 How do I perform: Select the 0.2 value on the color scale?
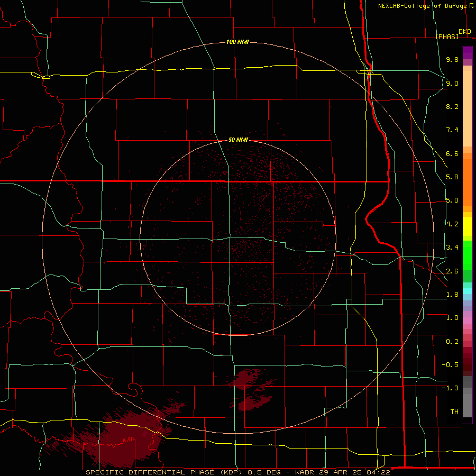coord(452,342)
